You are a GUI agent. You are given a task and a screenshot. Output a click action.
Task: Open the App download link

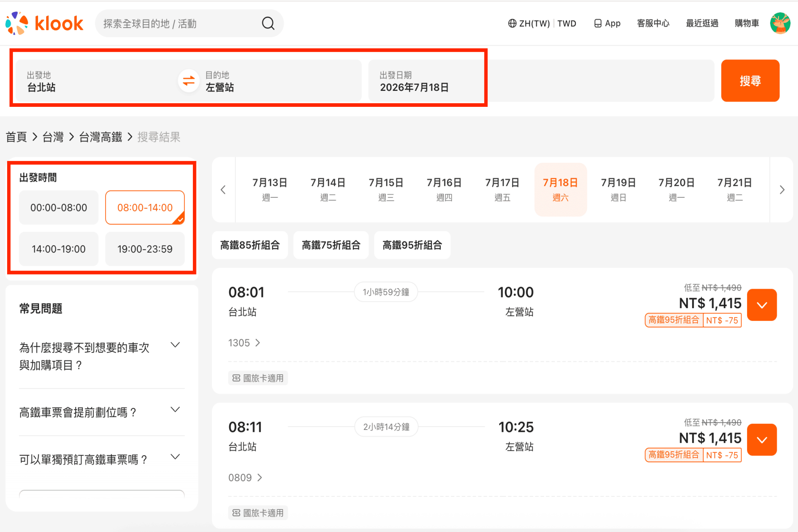[607, 23]
